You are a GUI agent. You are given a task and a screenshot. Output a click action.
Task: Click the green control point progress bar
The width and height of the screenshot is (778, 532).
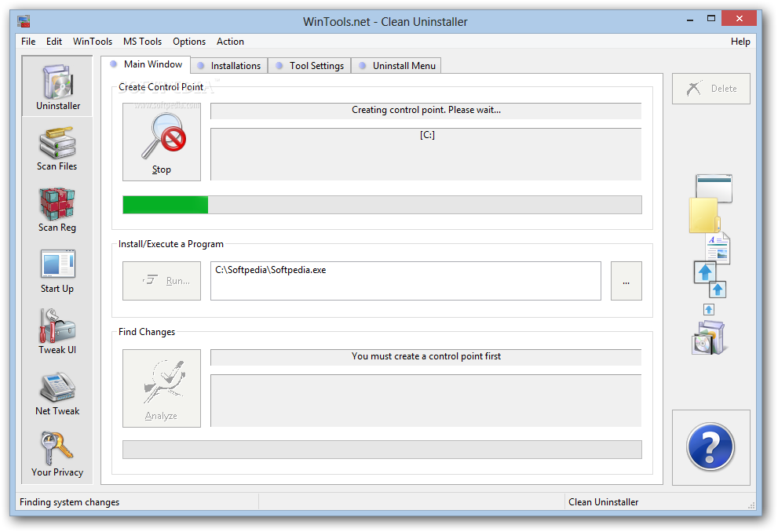pos(382,205)
